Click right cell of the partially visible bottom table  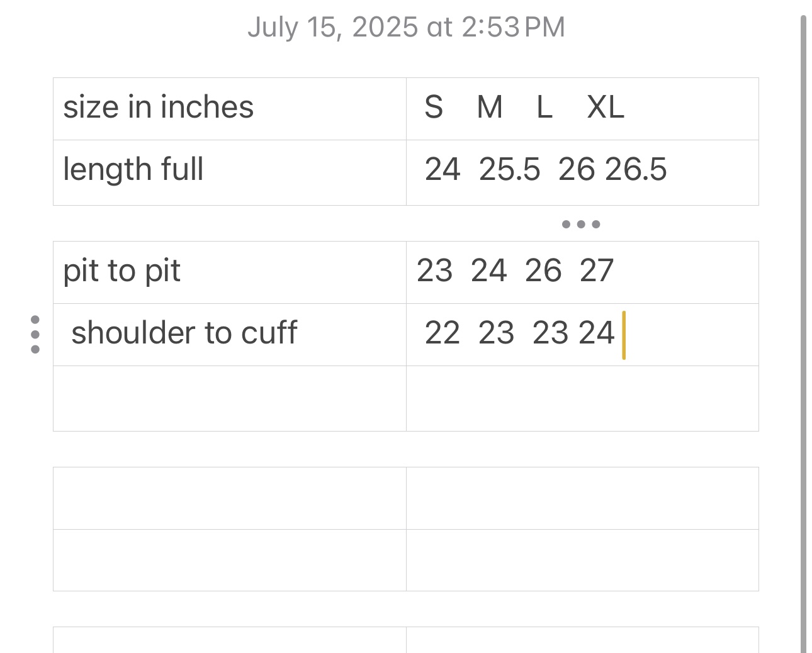tap(582, 640)
